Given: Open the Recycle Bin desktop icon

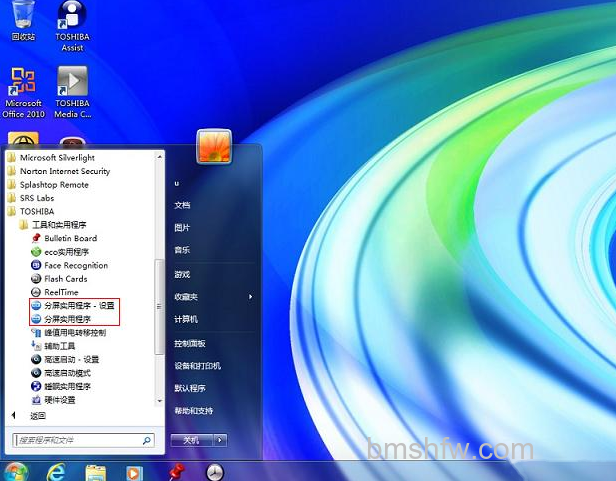Looking at the screenshot, I should click(x=24, y=20).
